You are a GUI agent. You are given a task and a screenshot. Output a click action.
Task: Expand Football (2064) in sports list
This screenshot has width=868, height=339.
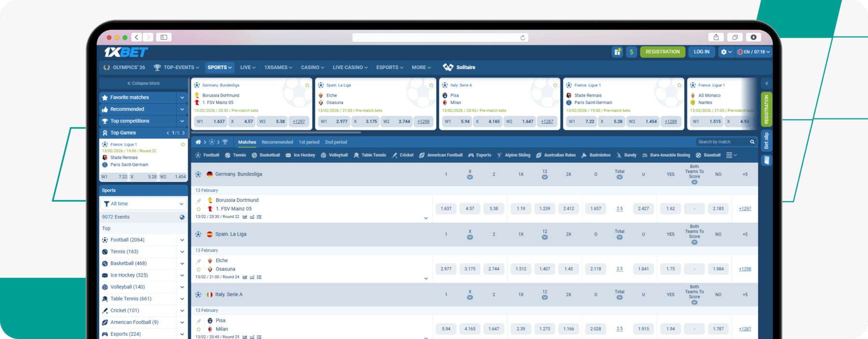pyautogui.click(x=182, y=240)
